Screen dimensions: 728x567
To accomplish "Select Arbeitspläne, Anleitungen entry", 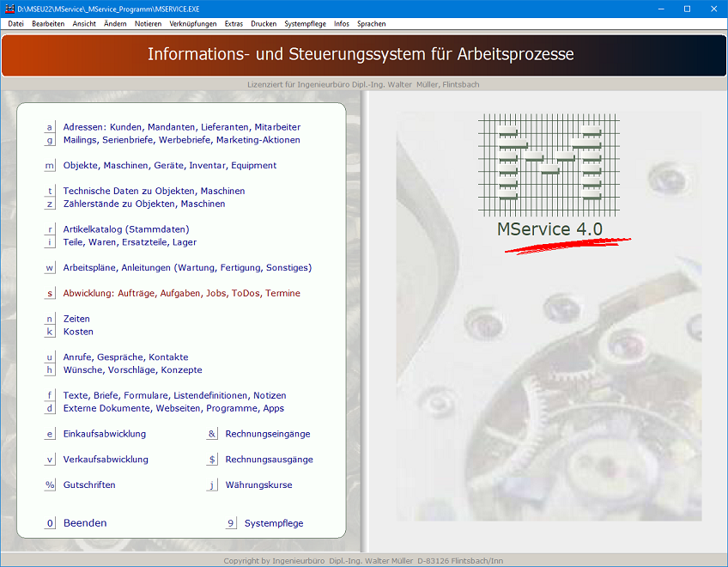I will point(187,268).
